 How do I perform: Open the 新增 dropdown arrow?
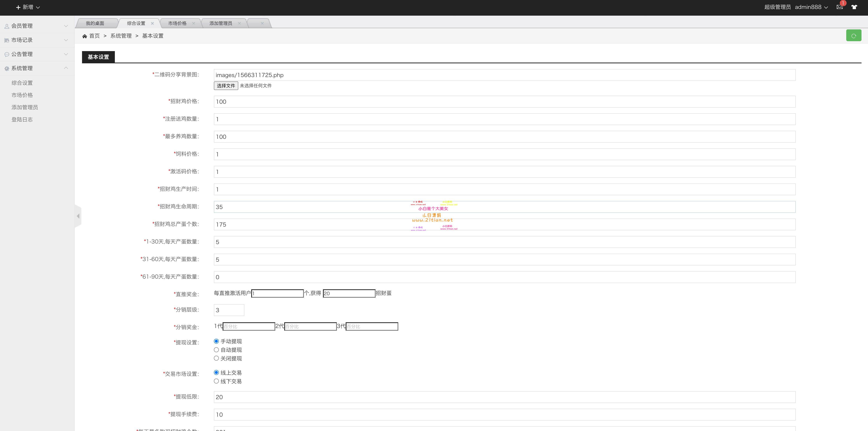pos(38,7)
